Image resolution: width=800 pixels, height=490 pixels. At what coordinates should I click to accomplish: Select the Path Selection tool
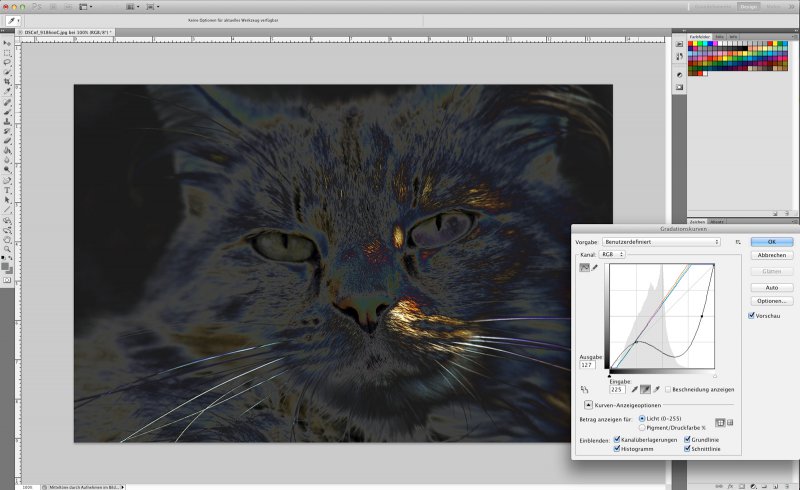pyautogui.click(x=7, y=200)
